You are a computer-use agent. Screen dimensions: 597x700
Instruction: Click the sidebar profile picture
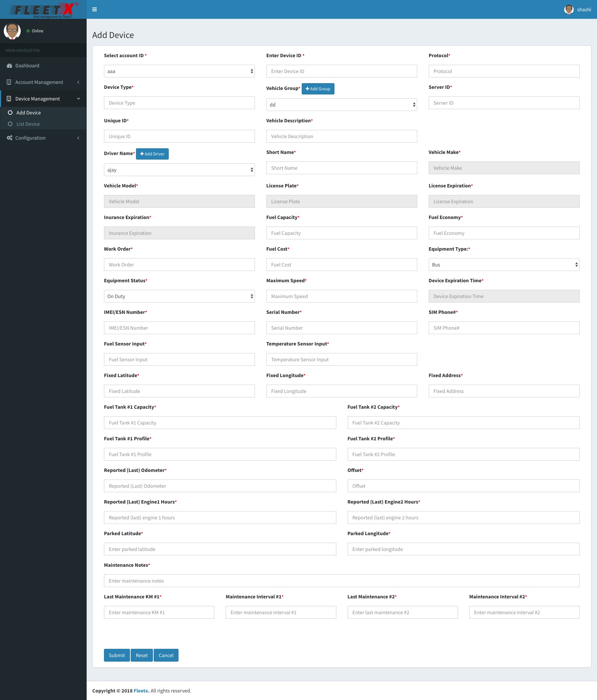tap(12, 31)
